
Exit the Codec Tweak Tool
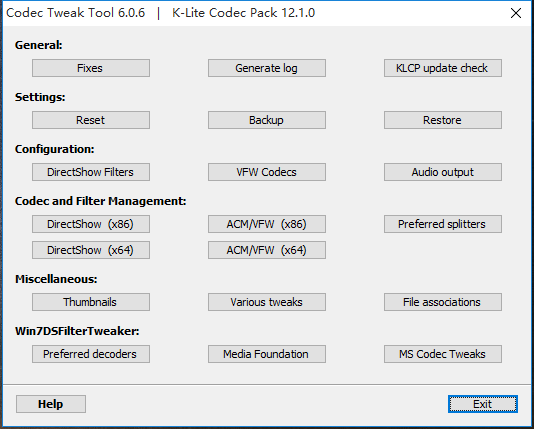click(x=483, y=404)
